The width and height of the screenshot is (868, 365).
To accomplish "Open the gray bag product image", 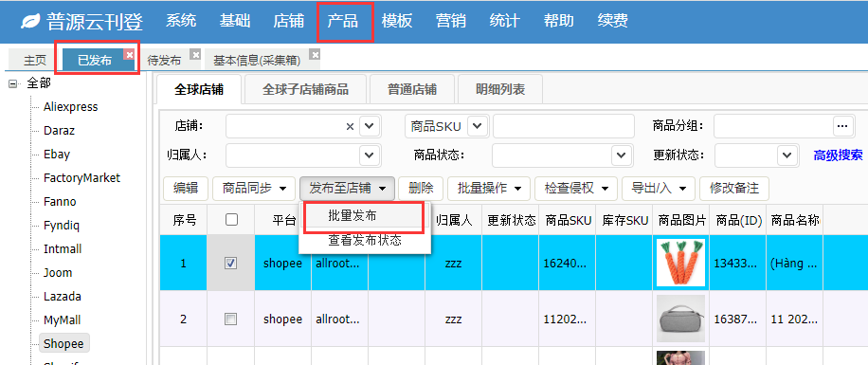I will point(680,319).
